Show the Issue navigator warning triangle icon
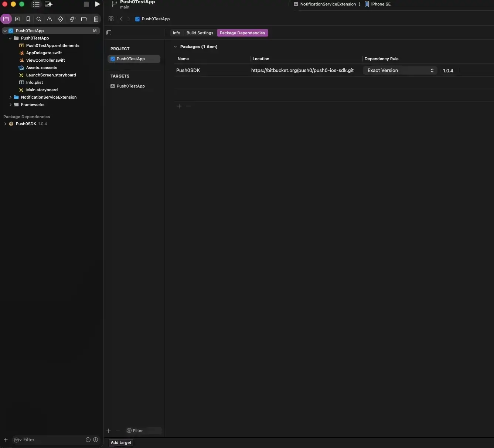The height and width of the screenshot is (448, 494). coord(50,19)
